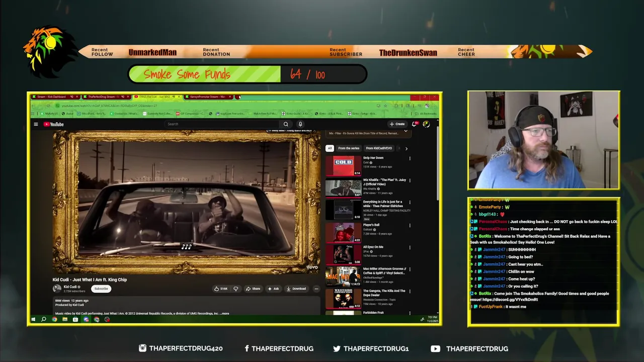Open the YouTube hamburger guide menu
The image size is (644, 362).
click(x=36, y=124)
